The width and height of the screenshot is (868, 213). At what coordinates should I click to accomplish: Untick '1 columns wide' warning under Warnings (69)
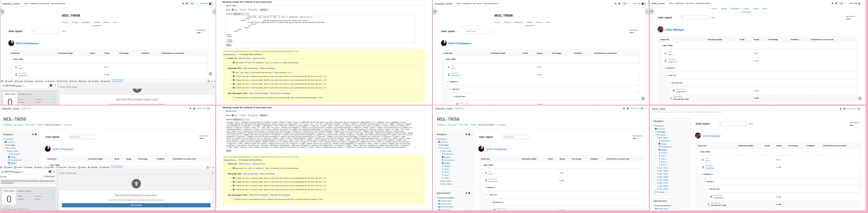(x=234, y=76)
